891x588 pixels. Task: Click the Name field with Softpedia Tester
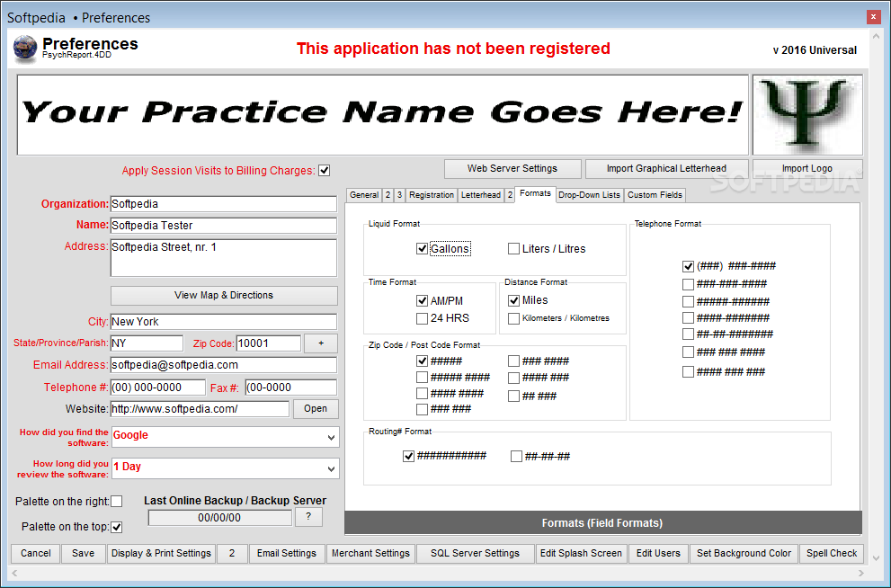(224, 226)
